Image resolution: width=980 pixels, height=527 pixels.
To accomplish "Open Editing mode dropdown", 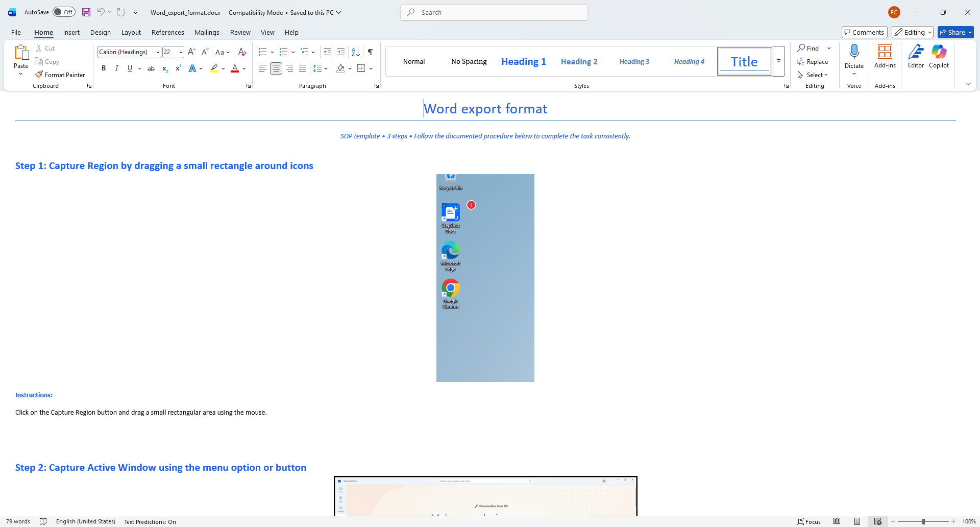I will (913, 32).
